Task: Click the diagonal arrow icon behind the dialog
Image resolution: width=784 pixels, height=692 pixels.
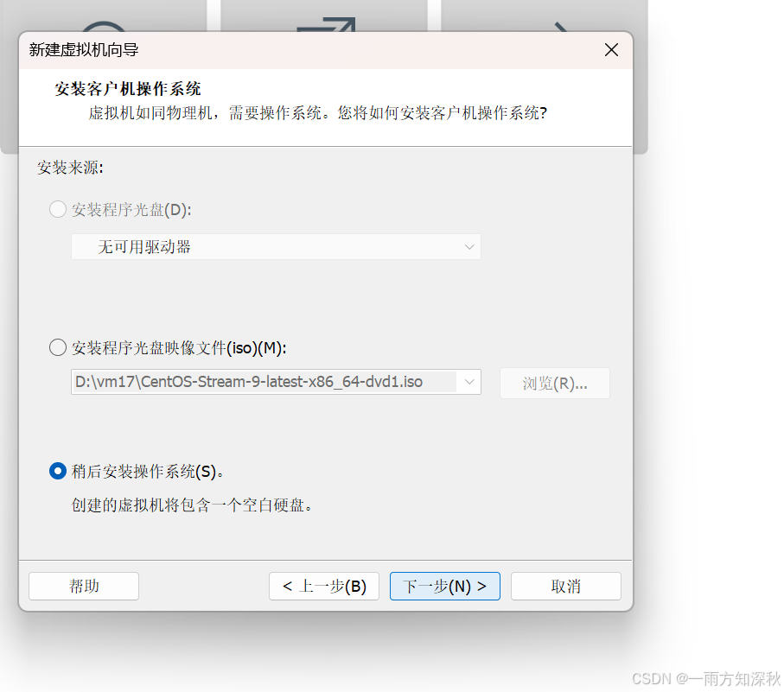Action: (327, 24)
